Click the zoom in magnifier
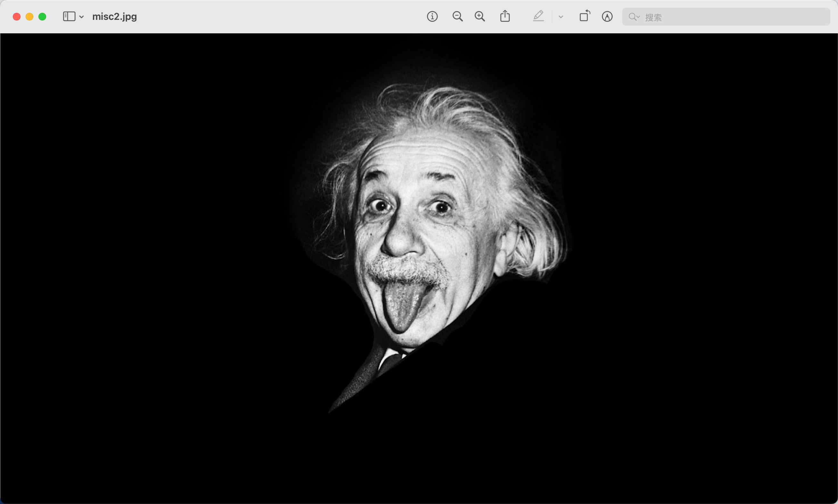This screenshot has width=838, height=504. 480,17
